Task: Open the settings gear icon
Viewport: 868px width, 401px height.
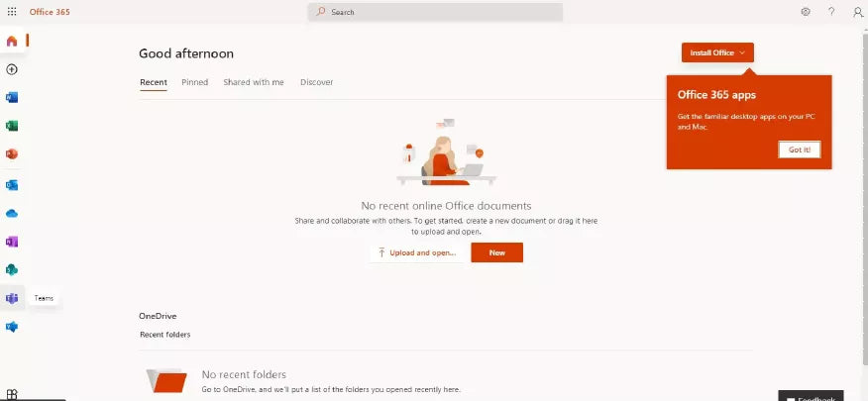Action: (x=806, y=12)
